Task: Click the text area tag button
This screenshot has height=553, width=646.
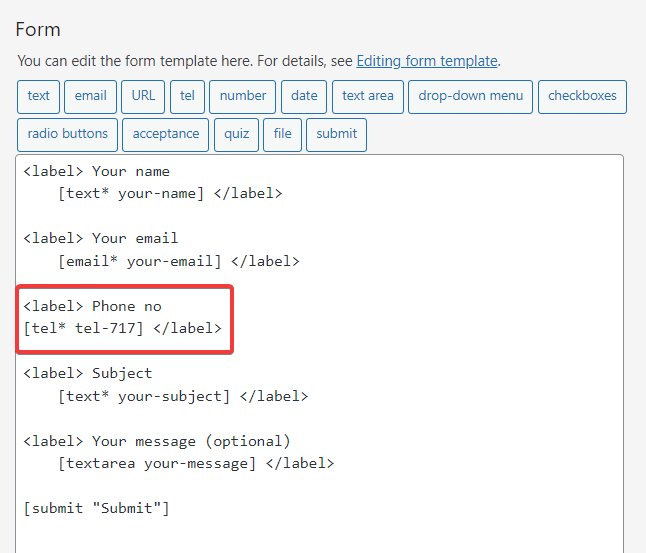Action: [367, 97]
